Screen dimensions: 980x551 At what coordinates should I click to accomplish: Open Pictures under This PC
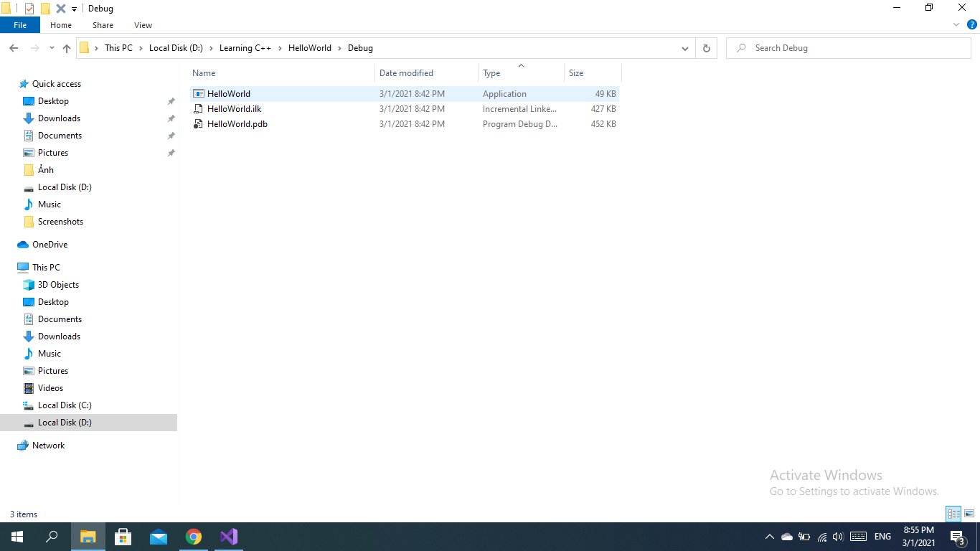53,371
